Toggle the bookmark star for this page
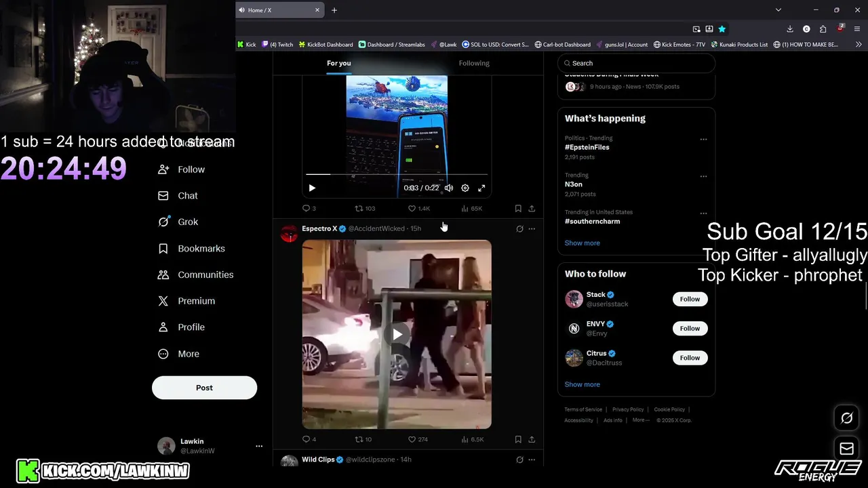 click(x=722, y=29)
